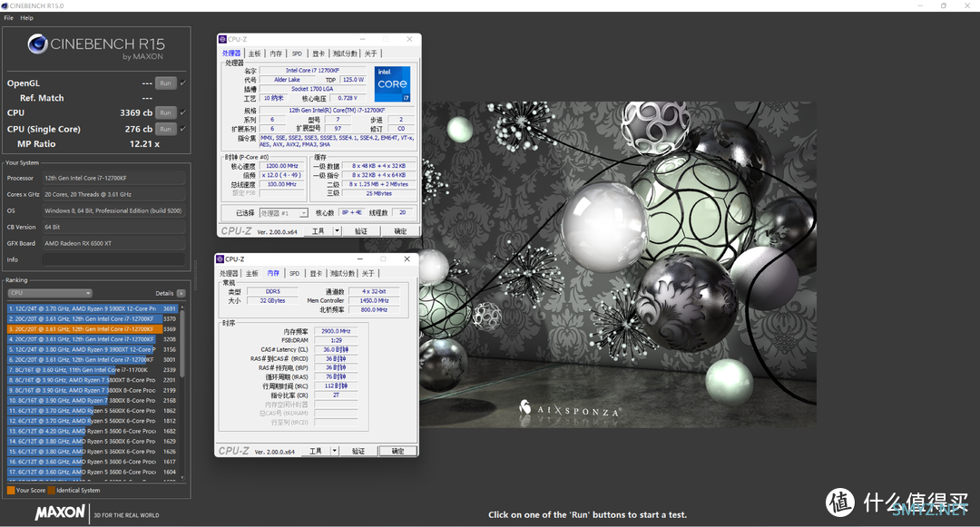980x527 pixels.
Task: Select ranking row 11 scoring 1862
Action: (x=92, y=411)
